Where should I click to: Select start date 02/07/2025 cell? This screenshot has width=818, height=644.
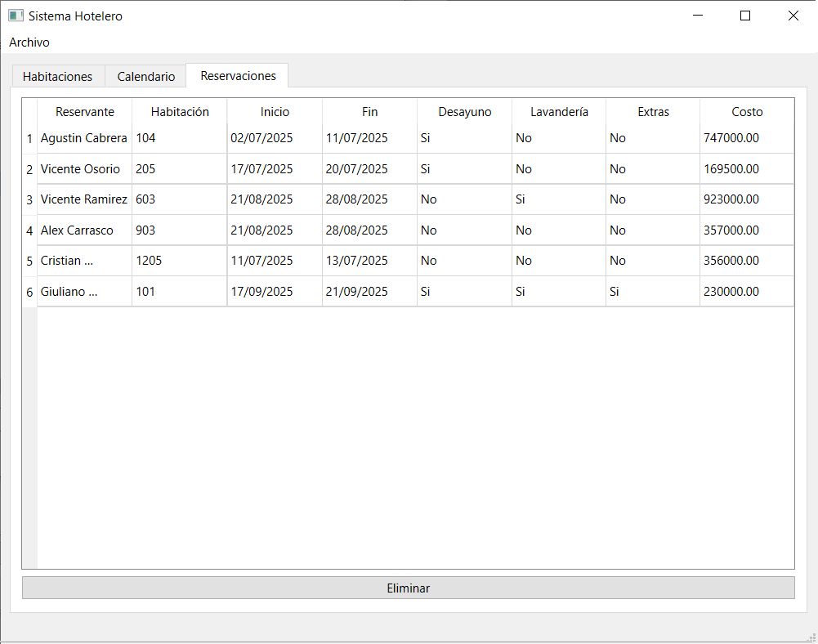275,138
